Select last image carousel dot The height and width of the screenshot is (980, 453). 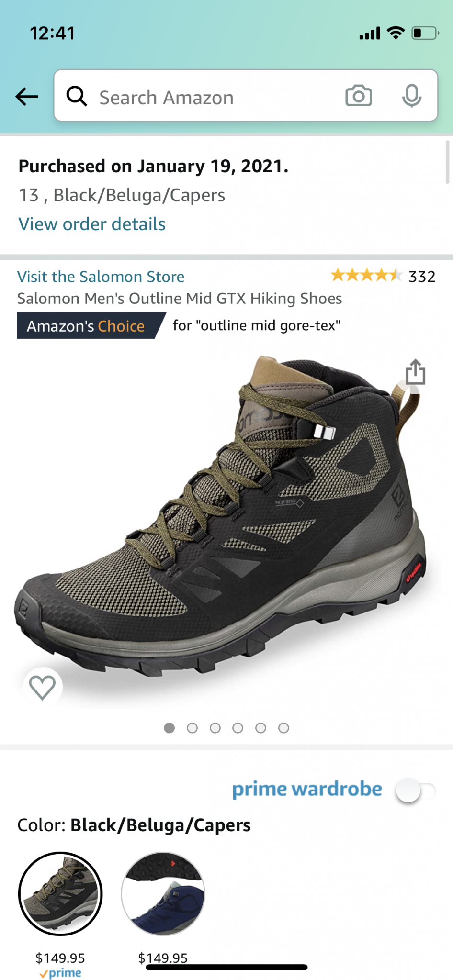tap(283, 728)
